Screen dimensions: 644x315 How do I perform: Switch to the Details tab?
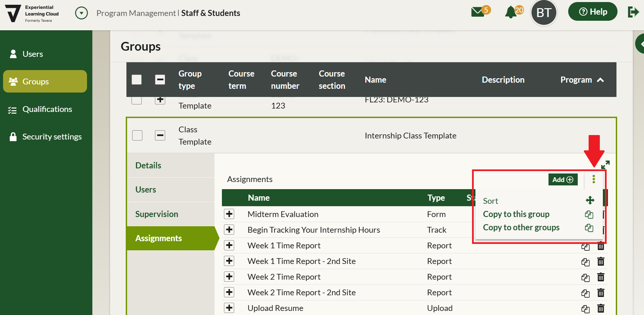click(x=171, y=165)
